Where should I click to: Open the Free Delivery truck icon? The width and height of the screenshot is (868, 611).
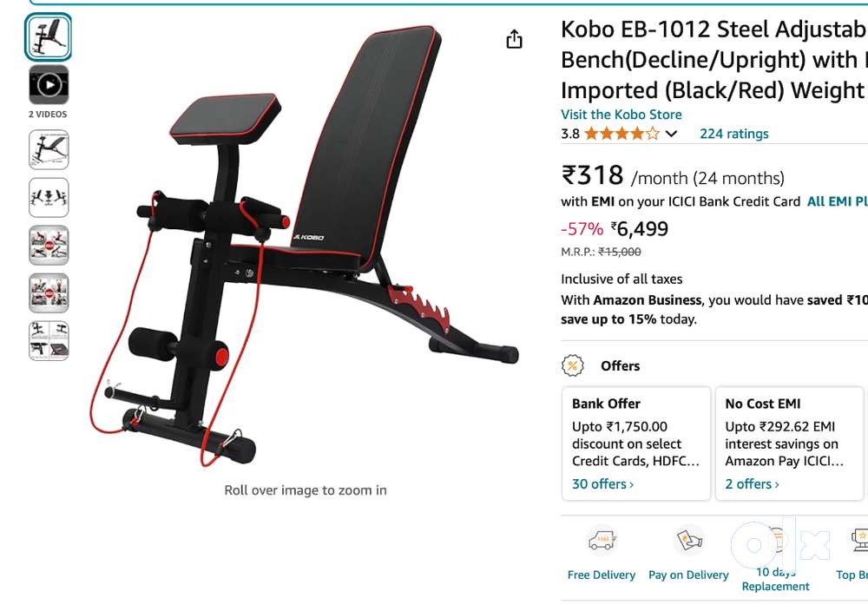click(602, 540)
